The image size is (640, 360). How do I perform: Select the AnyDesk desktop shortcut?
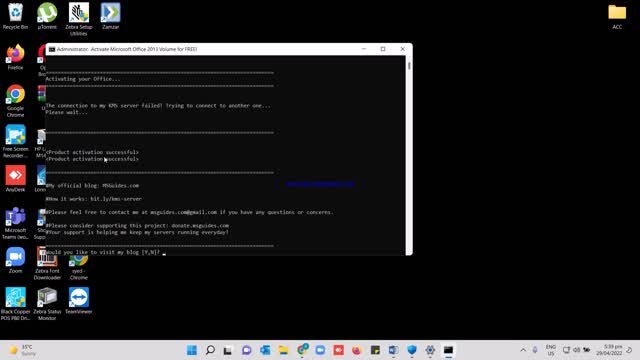tap(16, 179)
